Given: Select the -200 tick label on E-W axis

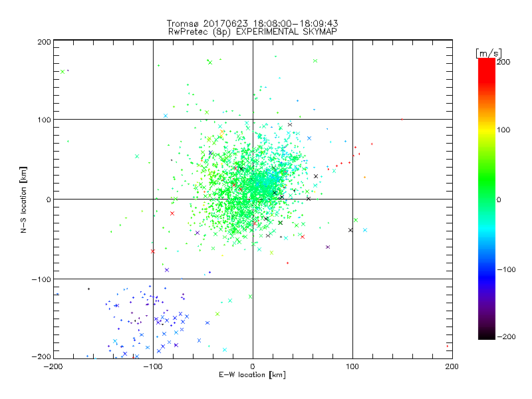Looking at the screenshot, I should tap(53, 366).
